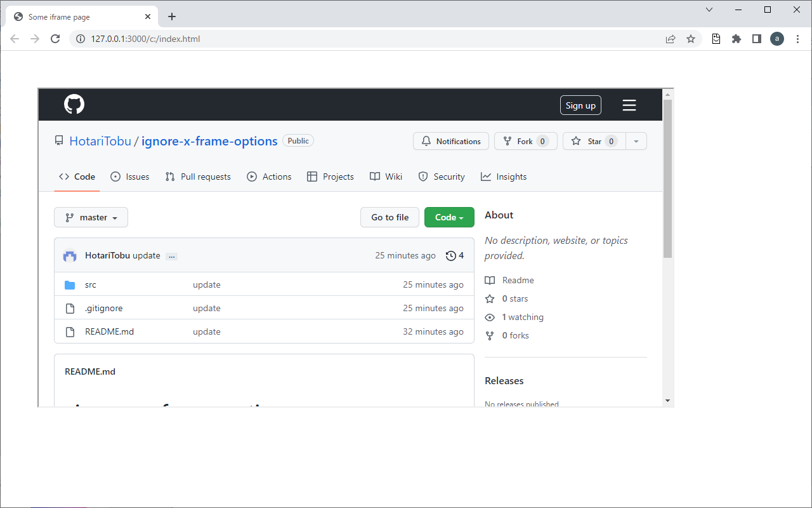Click the extension icon left of the puzzle

[x=716, y=39]
